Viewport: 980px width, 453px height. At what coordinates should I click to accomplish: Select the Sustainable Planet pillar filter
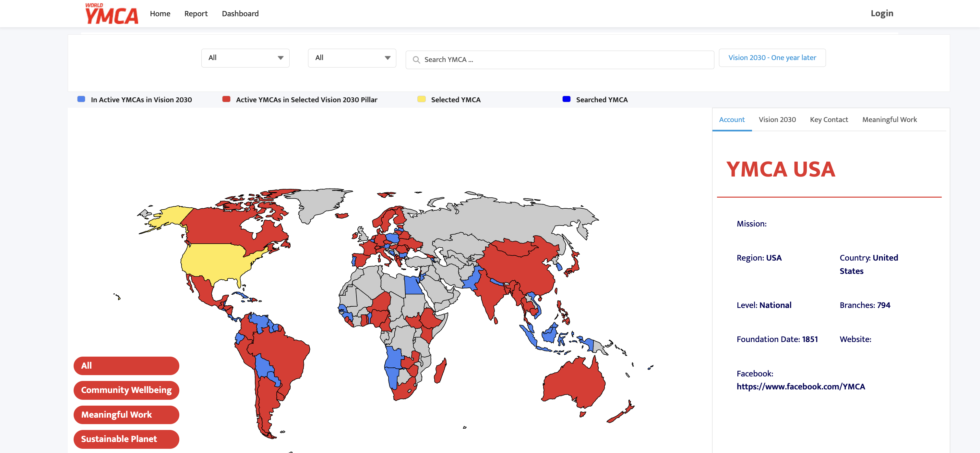126,439
